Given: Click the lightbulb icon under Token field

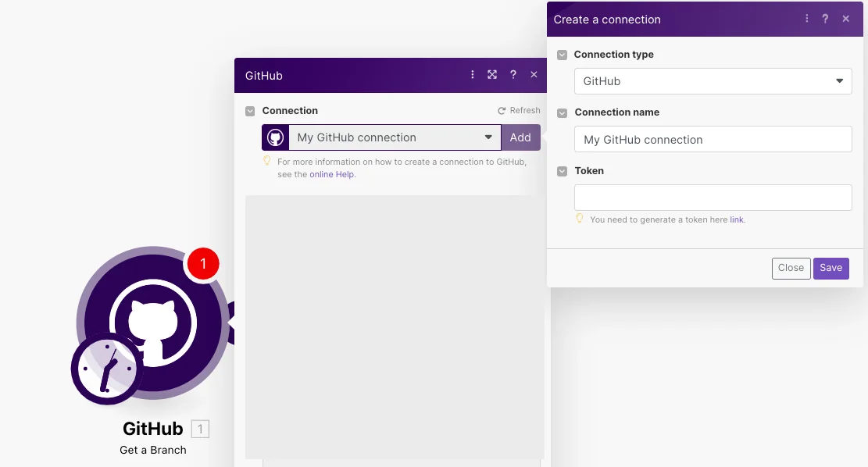Looking at the screenshot, I should [x=580, y=219].
